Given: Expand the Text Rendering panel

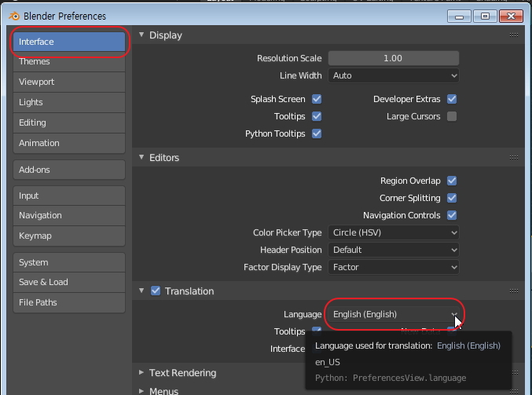Looking at the screenshot, I should 141,372.
